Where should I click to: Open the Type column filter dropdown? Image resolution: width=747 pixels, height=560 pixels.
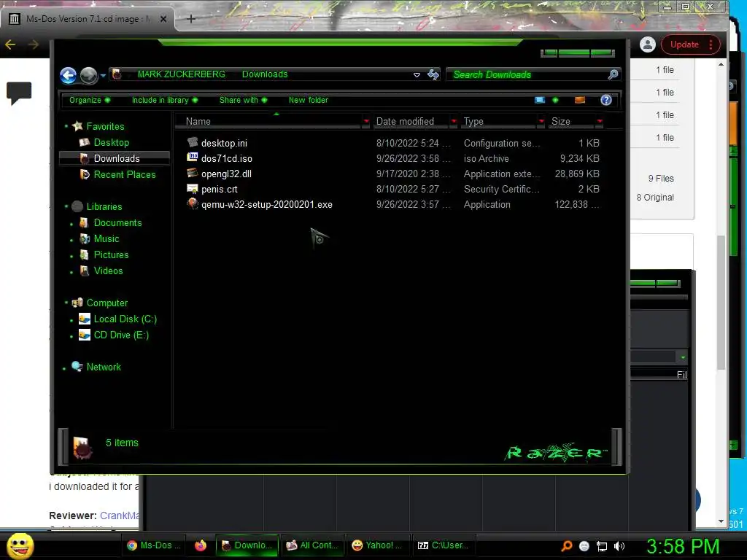[x=541, y=122]
